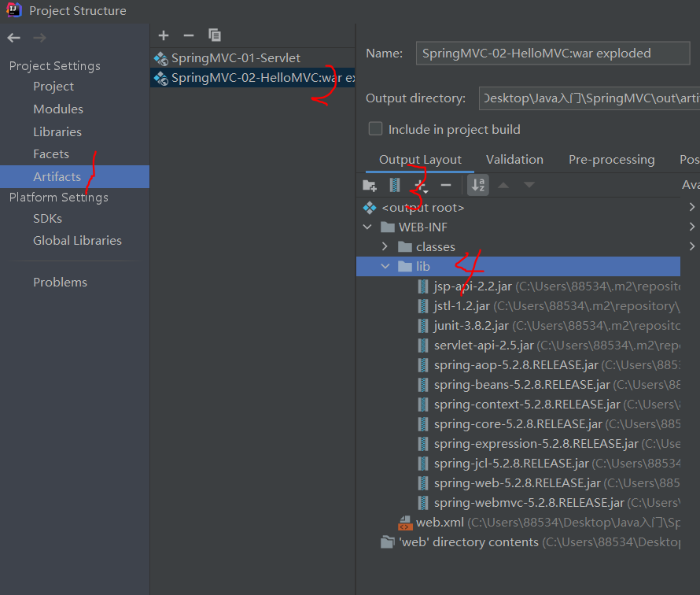Screen dimensions: 700x595
Task: Open the Output Layout tab
Action: (x=420, y=160)
